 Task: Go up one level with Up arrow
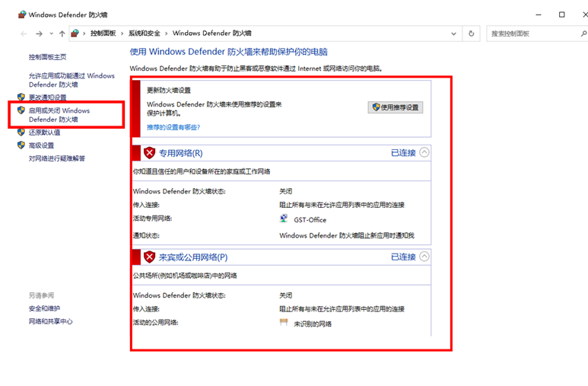point(62,33)
